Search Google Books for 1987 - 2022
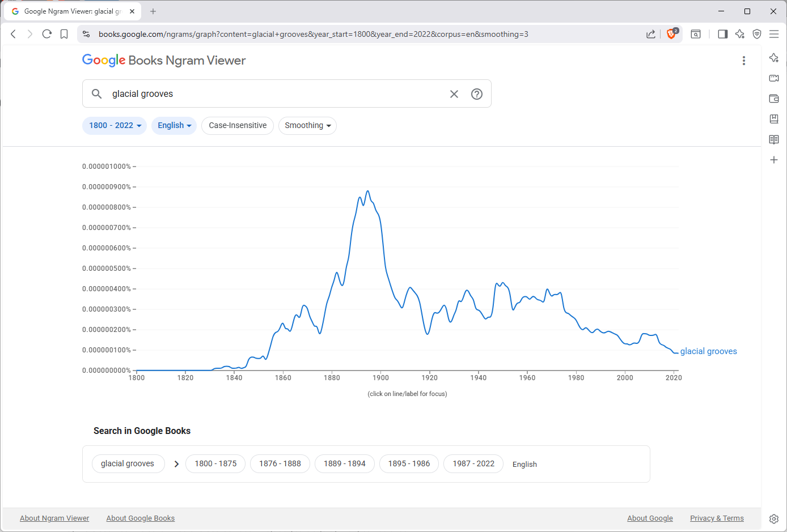The width and height of the screenshot is (787, 532). click(x=473, y=463)
